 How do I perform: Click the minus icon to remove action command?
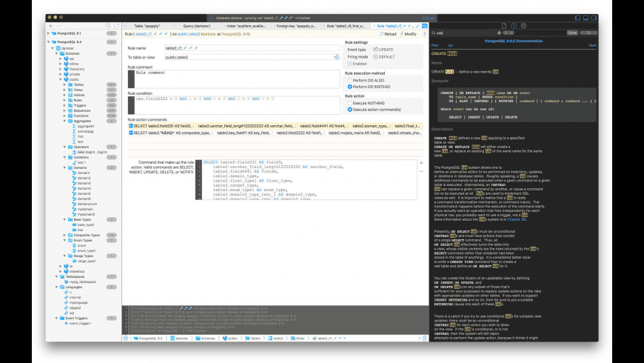[421, 171]
